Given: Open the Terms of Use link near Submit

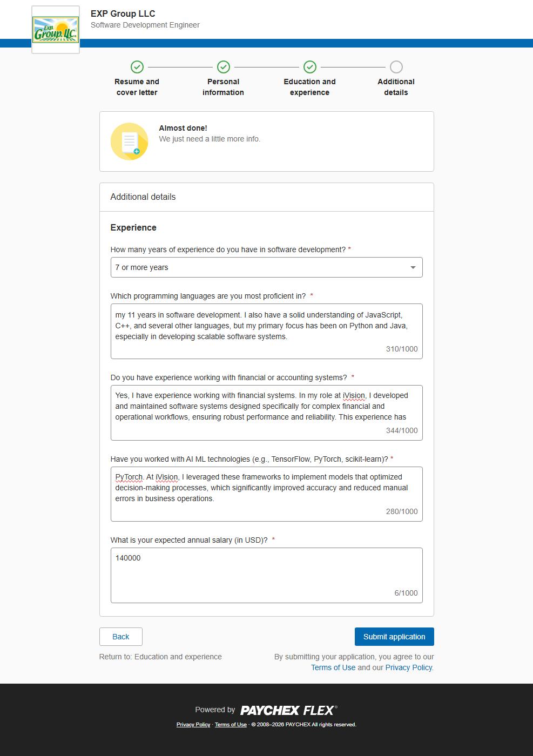Looking at the screenshot, I should 333,667.
